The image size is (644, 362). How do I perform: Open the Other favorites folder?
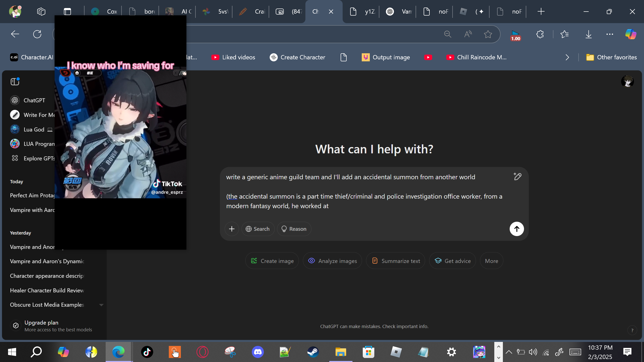coord(611,57)
